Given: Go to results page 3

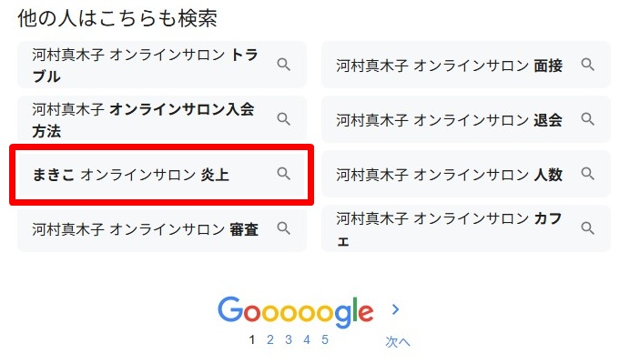Looking at the screenshot, I should coord(288,339).
